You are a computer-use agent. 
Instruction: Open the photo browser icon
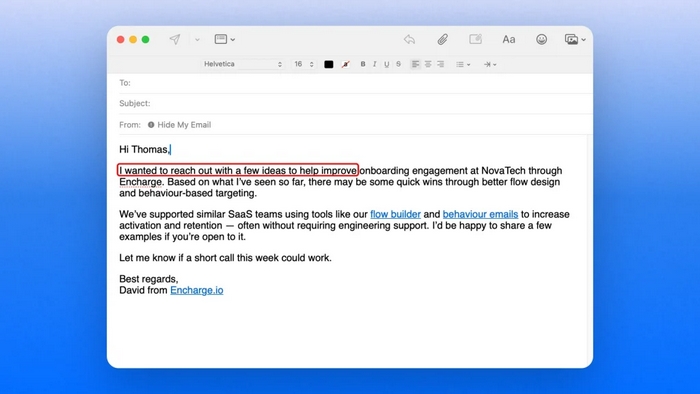click(x=571, y=39)
